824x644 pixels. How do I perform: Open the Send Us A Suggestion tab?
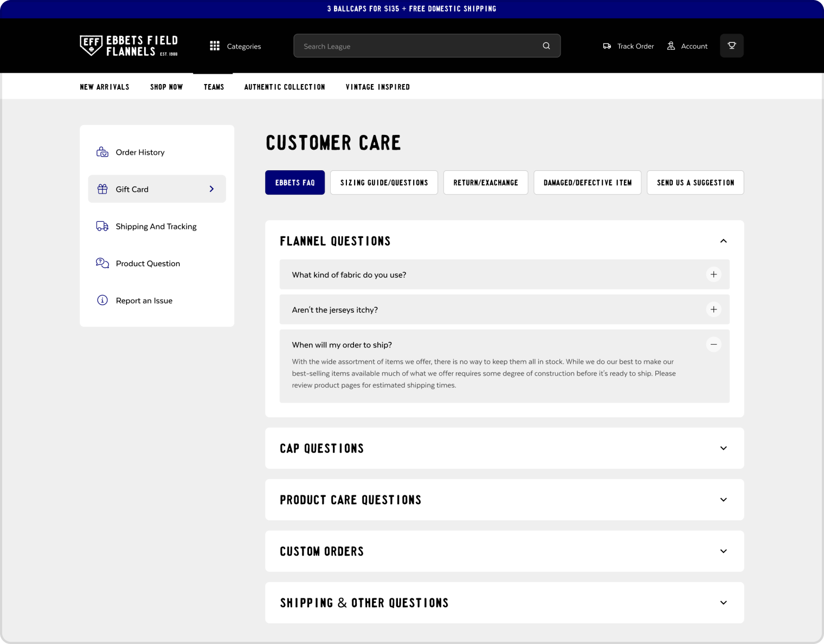[x=696, y=183]
